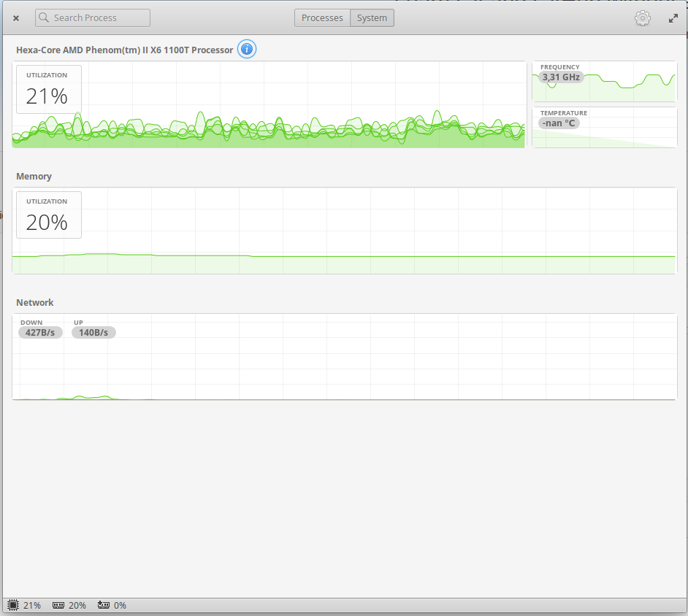Switch to the System tab
The image size is (688, 616).
(x=372, y=18)
